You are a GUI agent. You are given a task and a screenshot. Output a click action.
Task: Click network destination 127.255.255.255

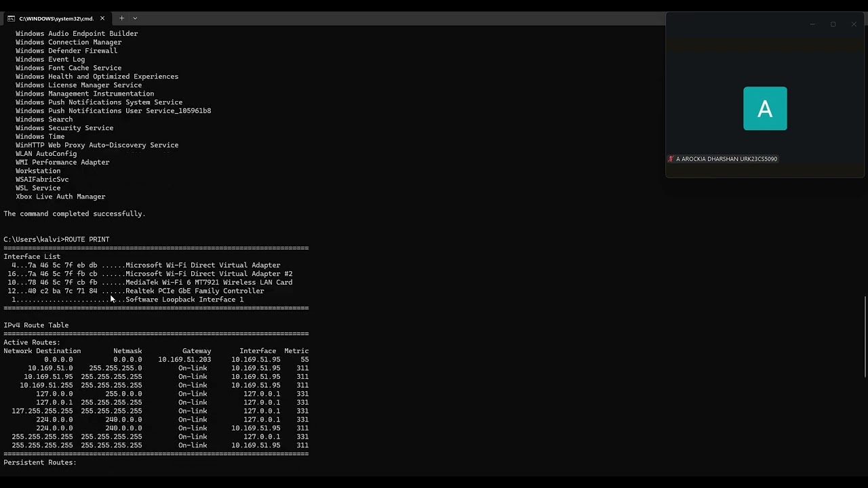point(42,411)
